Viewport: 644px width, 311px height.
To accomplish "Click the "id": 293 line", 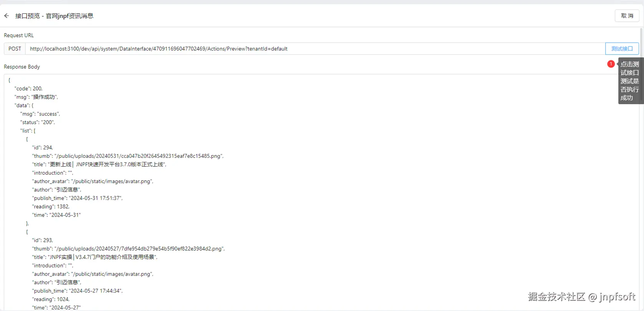I will [43, 240].
